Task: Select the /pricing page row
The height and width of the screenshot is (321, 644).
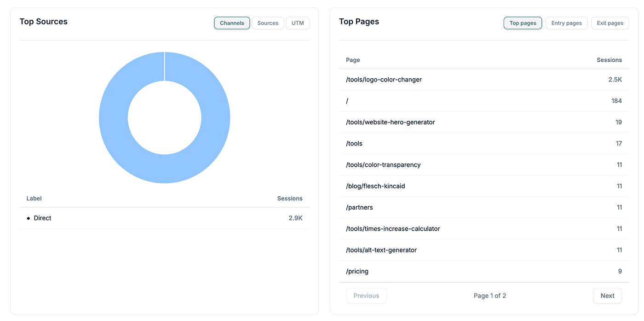Action: pos(484,271)
